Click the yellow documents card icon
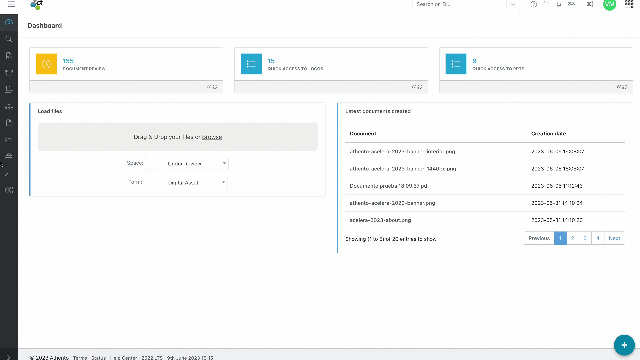This screenshot has height=360, width=640. pos(46,64)
